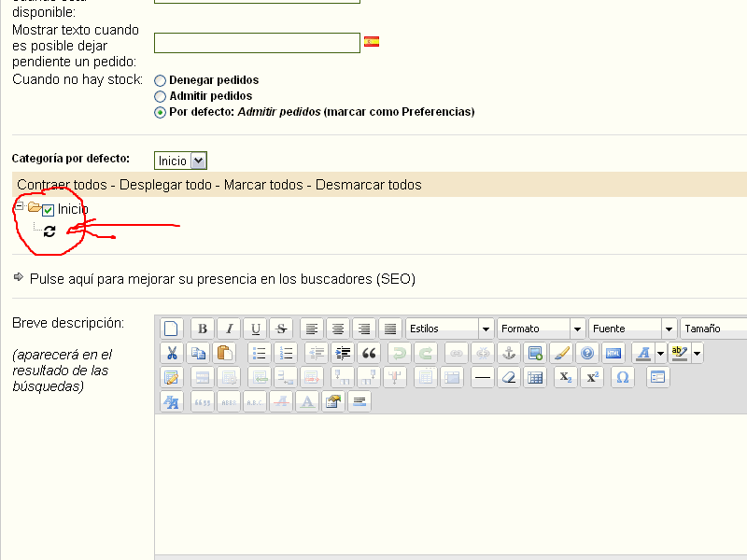747x560 pixels.
Task: Click the Desplegar todo link
Action: coord(165,185)
